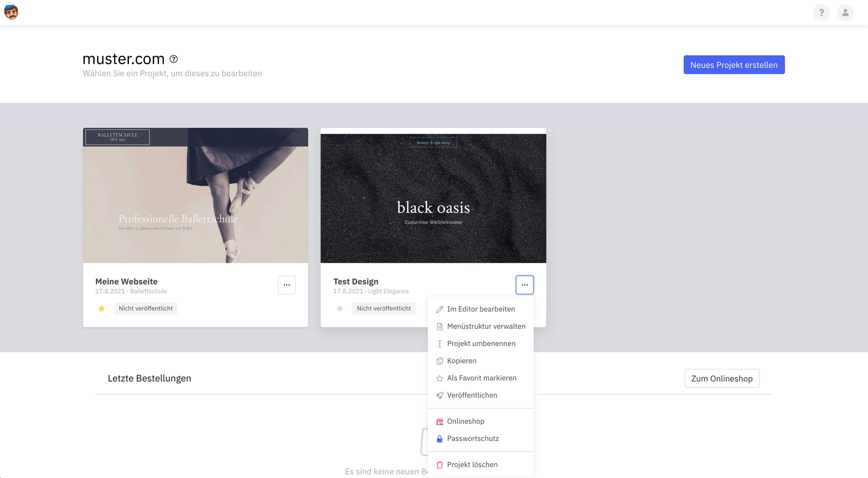The height and width of the screenshot is (478, 868).
Task: Select Im Editor bearbeiten from the menu
Action: tap(480, 309)
